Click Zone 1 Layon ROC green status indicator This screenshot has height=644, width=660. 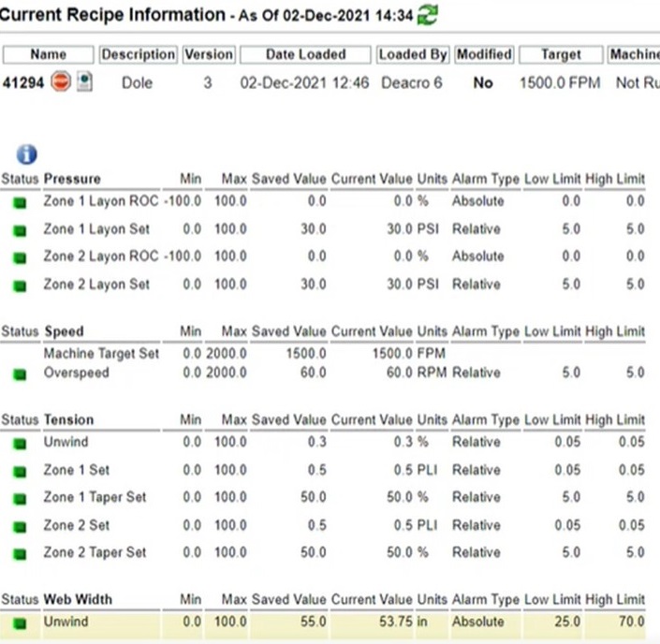pos(20,202)
